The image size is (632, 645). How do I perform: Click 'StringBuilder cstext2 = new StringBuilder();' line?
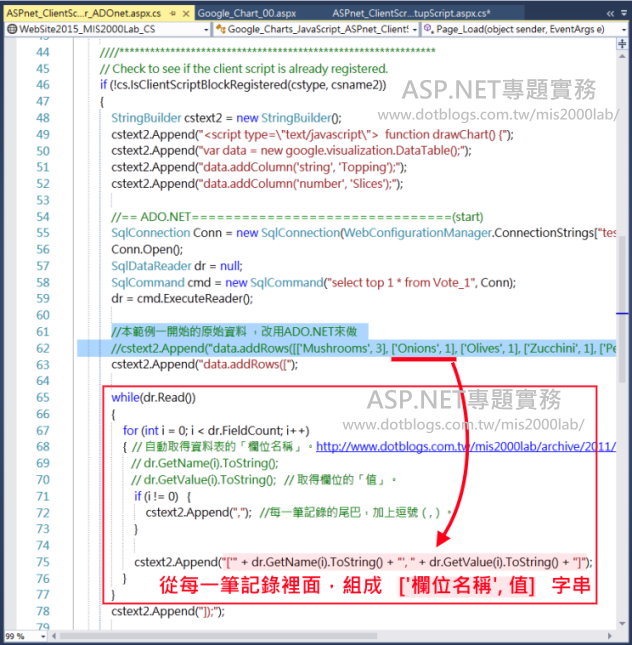click(226, 118)
